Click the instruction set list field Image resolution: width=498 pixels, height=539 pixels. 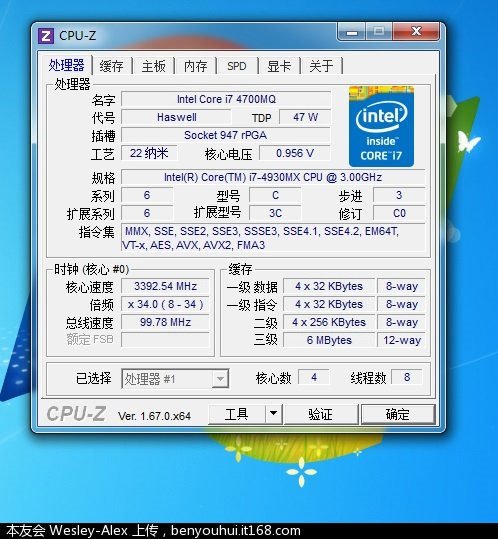(x=273, y=238)
